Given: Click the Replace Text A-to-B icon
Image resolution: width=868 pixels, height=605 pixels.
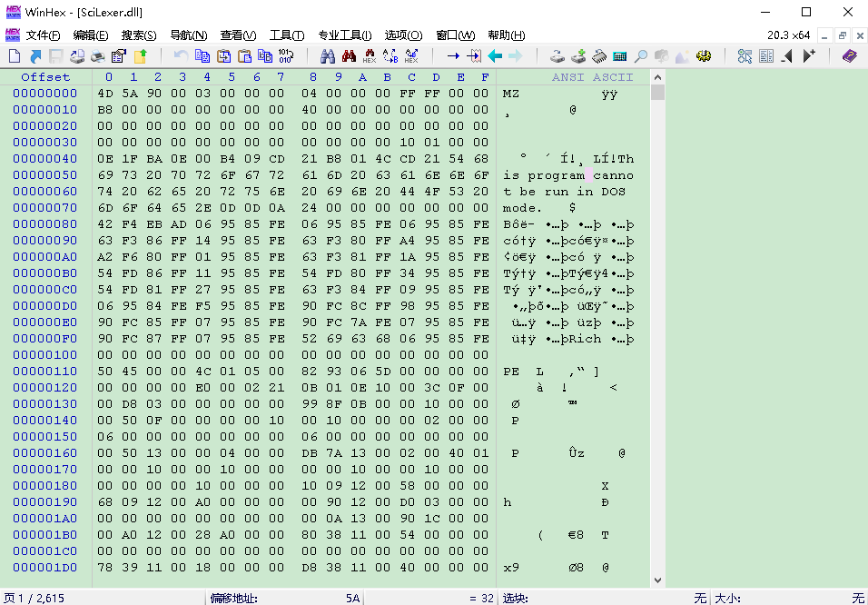Looking at the screenshot, I should (390, 56).
